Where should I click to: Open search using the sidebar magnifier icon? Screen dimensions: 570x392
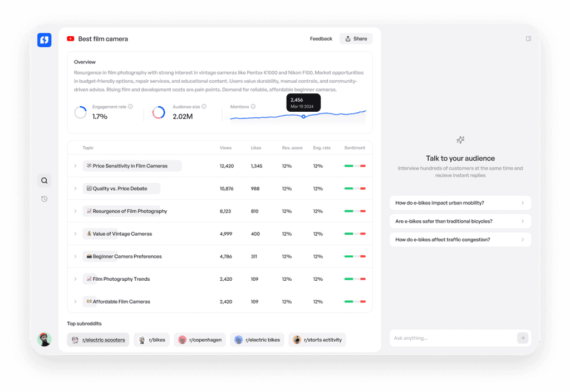pyautogui.click(x=44, y=180)
